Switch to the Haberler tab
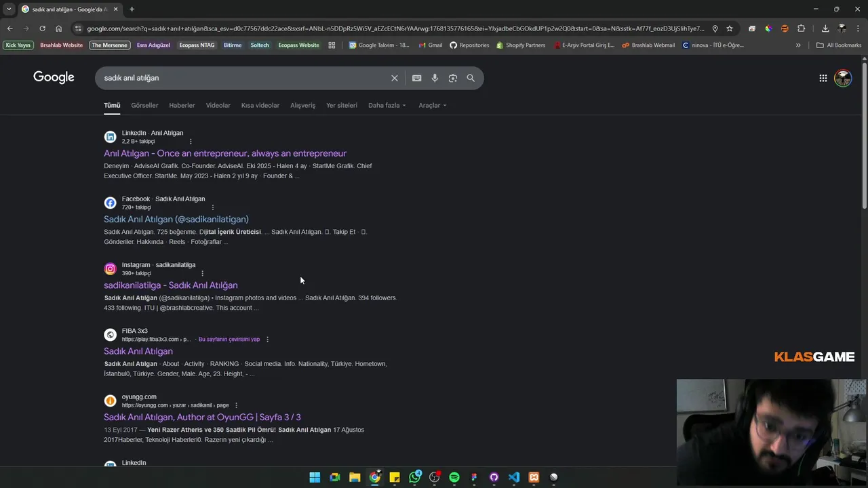 pyautogui.click(x=182, y=105)
